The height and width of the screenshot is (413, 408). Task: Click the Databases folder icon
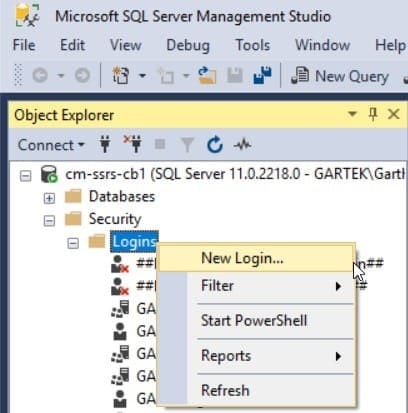[x=73, y=196]
